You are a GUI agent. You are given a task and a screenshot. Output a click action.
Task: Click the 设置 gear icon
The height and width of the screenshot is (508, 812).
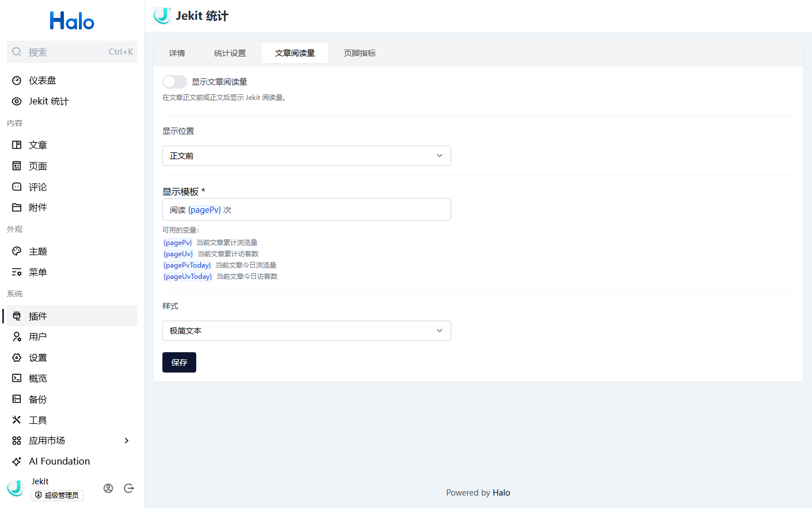click(17, 358)
